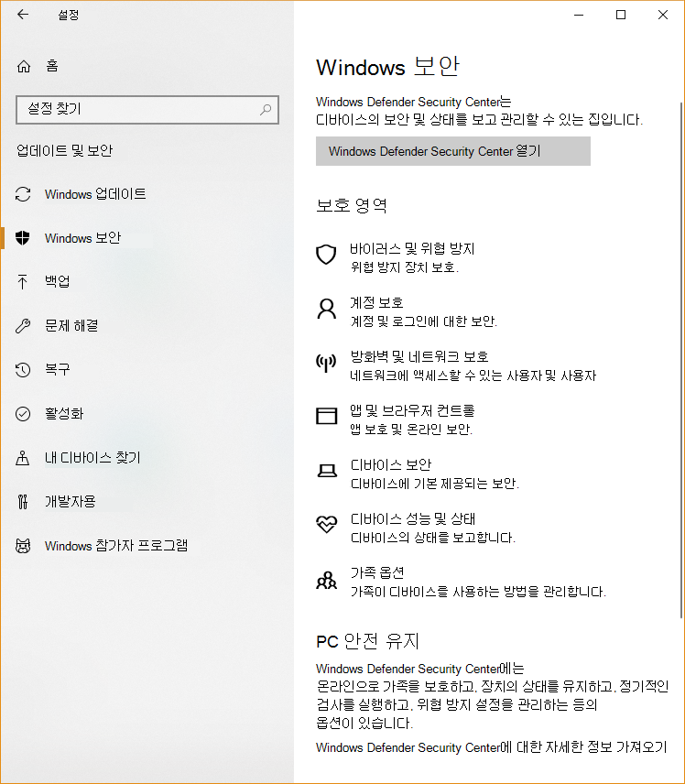Click the 디바이스의 상태를 보고합니다 text
Screen dimensions: 685x784
pyautogui.click(x=432, y=538)
